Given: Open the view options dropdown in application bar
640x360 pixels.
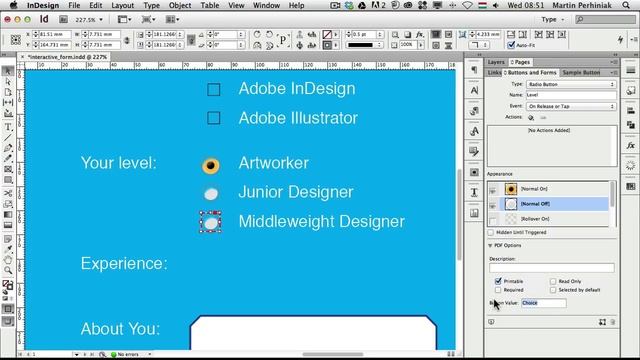Looking at the screenshot, I should click(x=124, y=19).
